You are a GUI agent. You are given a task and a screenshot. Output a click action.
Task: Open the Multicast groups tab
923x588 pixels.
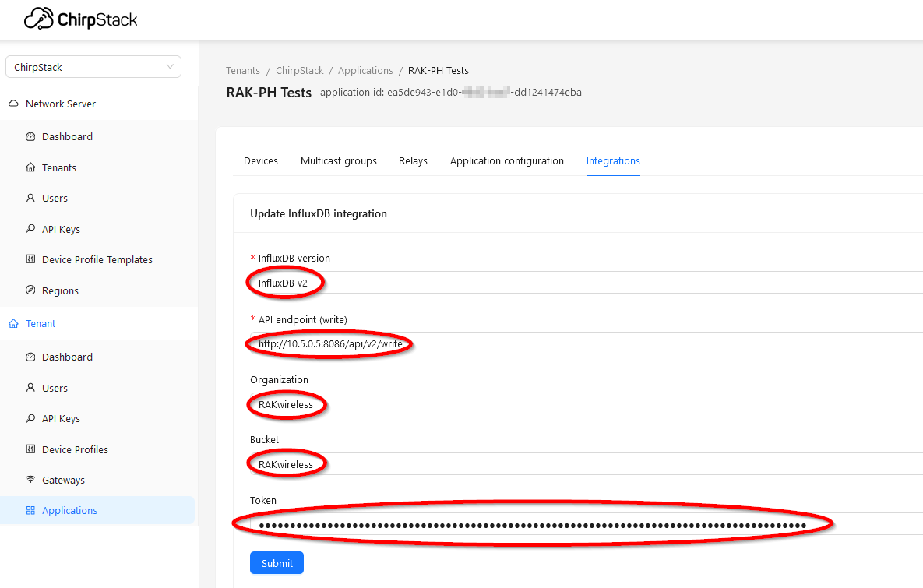click(x=338, y=161)
